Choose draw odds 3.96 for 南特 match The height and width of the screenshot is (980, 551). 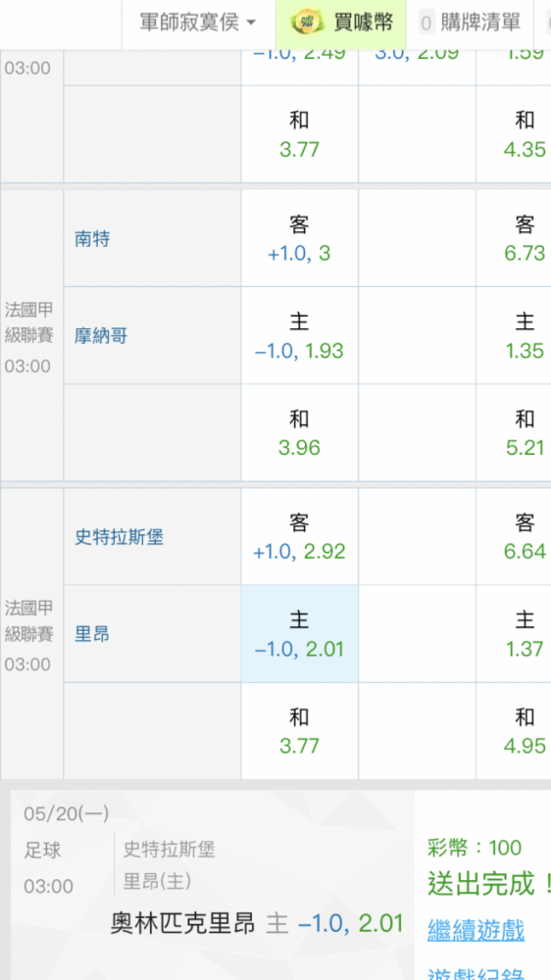300,432
